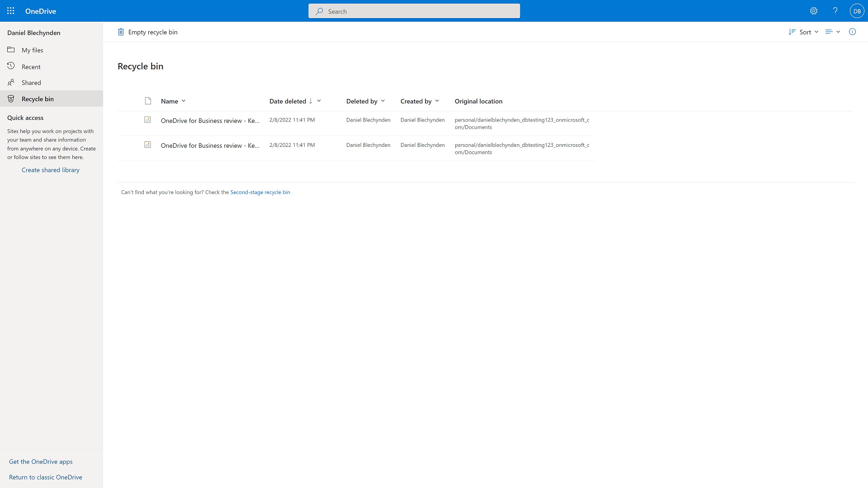
Task: Expand the Sort dropdown menu
Action: pyautogui.click(x=804, y=32)
